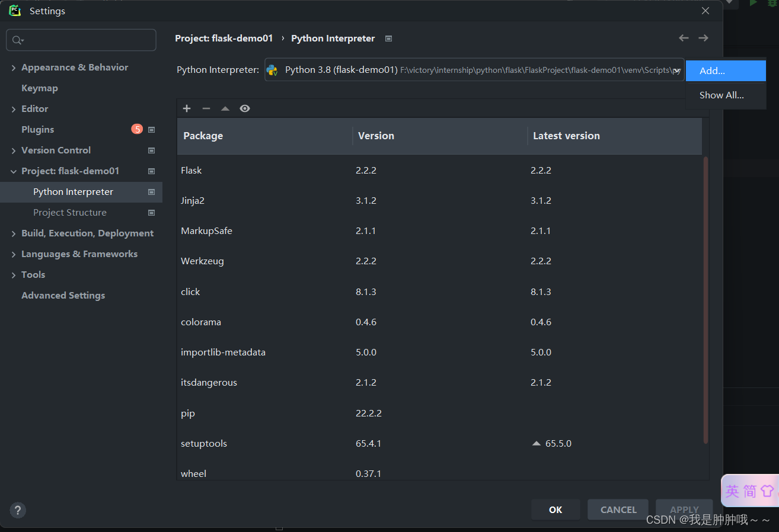Screen dimensions: 779x532
Task: Close the Settings dialog
Action: pos(705,11)
